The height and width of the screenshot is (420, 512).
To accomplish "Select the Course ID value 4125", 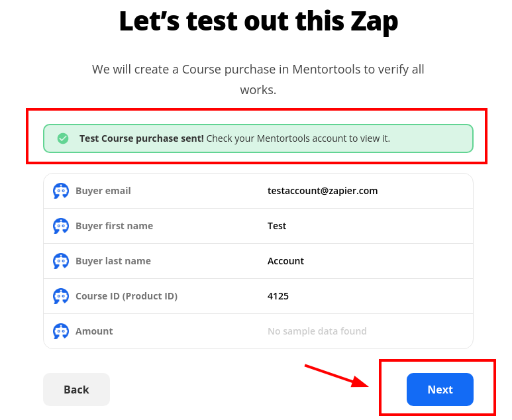I will pos(278,296).
